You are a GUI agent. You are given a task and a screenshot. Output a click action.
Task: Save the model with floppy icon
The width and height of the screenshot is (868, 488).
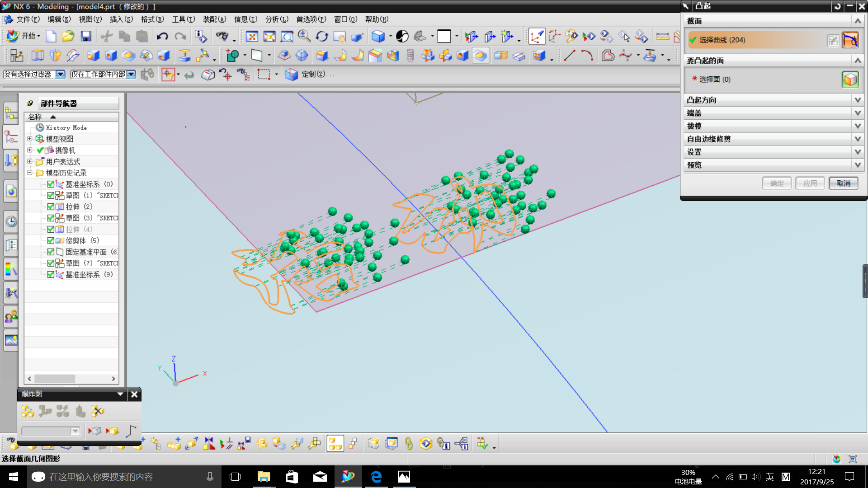[x=86, y=37]
